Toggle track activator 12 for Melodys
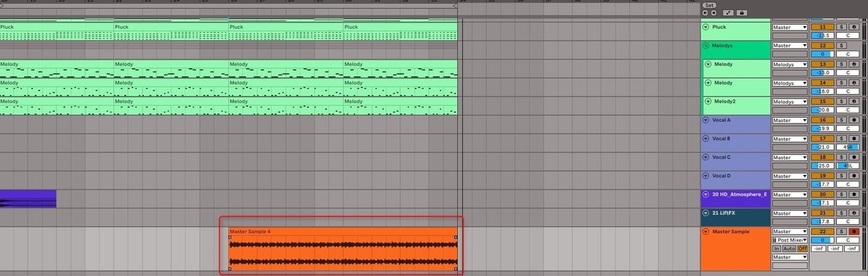 [822, 46]
